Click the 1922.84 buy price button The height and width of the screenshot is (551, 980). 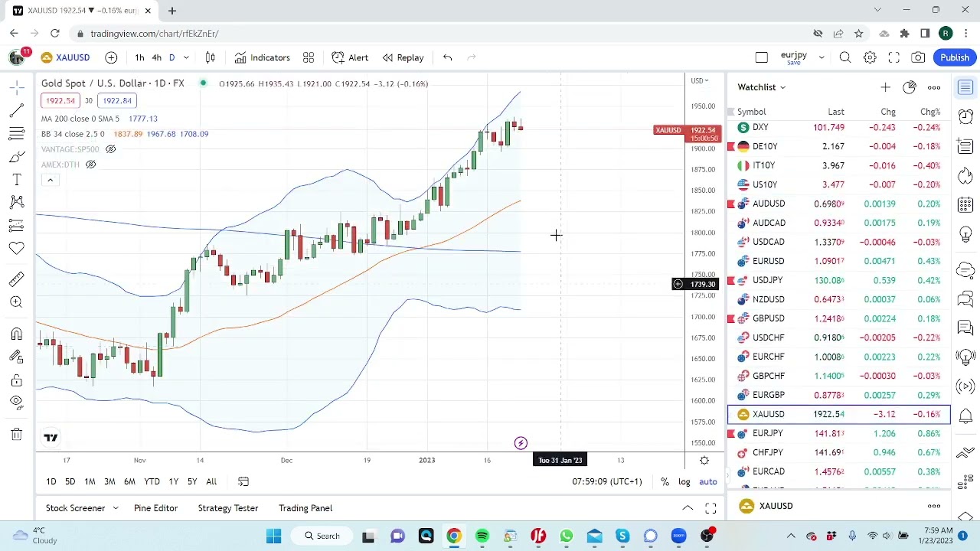117,101
